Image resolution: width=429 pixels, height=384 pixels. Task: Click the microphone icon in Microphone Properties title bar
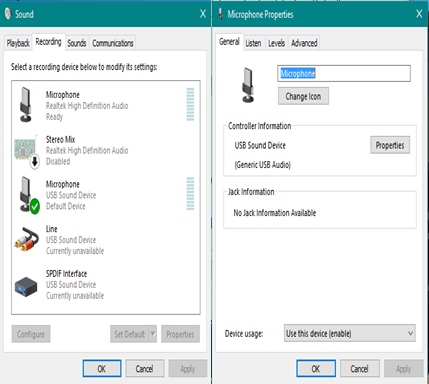tap(220, 14)
